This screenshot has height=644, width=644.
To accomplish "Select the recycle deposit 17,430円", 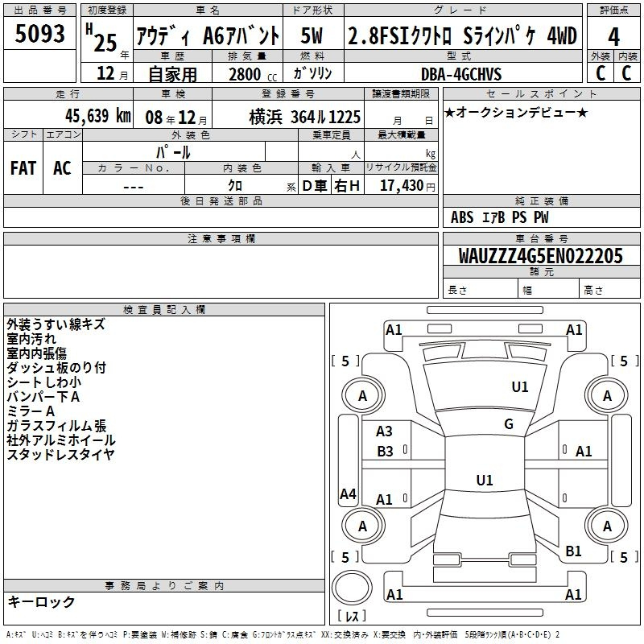I will click(407, 186).
